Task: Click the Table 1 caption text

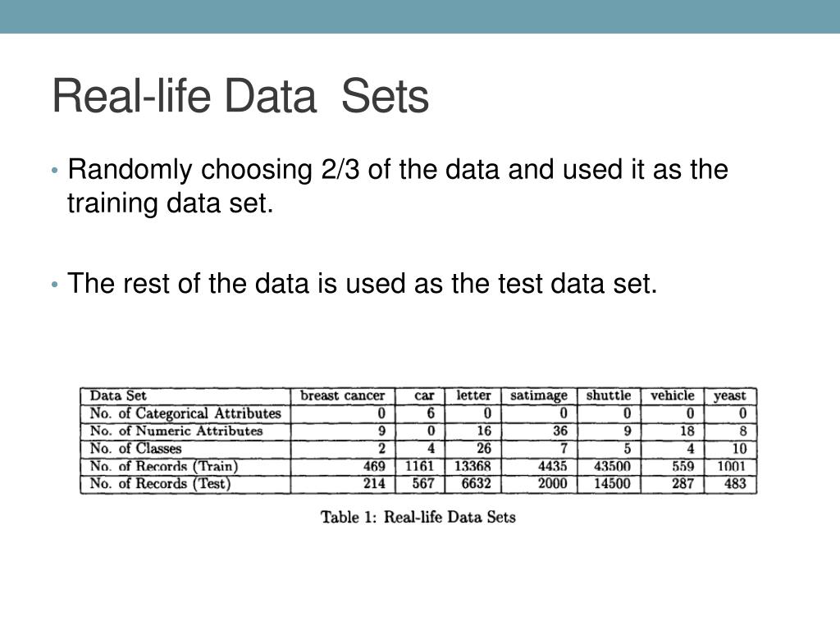Action: point(418,517)
